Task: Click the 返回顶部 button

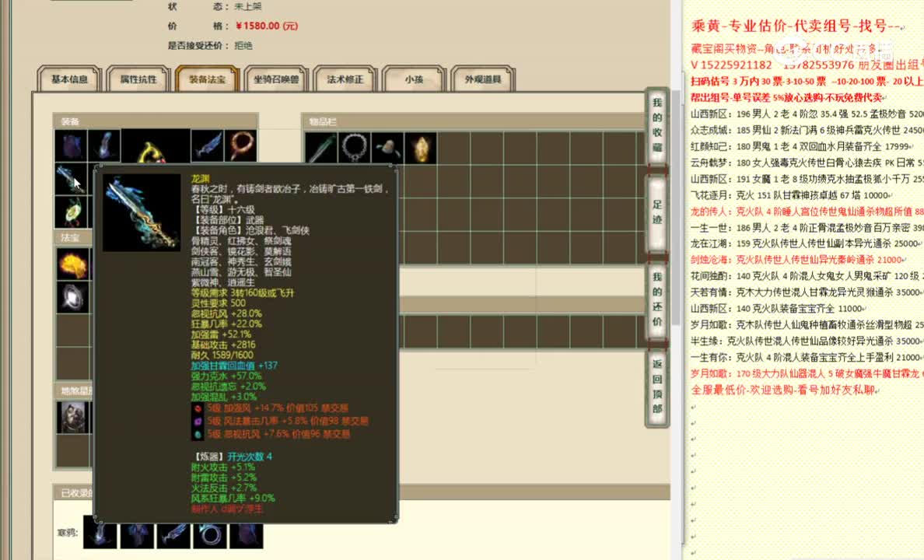Action: coord(657,387)
